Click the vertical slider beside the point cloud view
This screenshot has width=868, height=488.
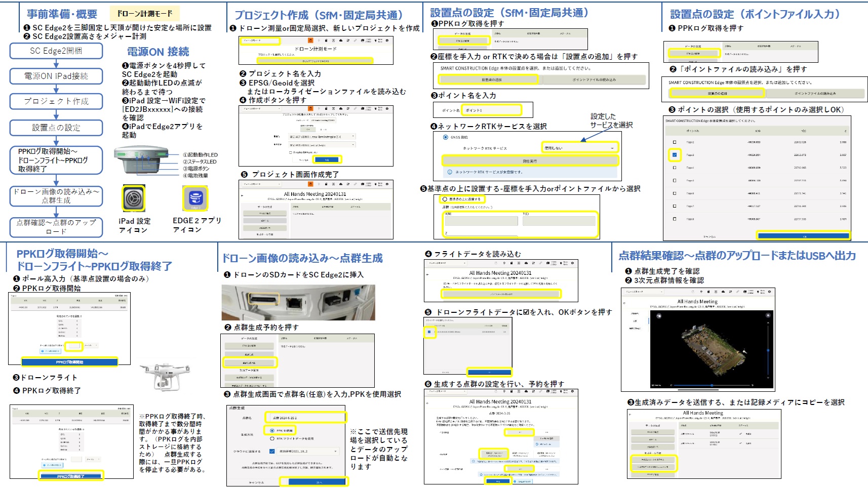pyautogui.click(x=768, y=350)
